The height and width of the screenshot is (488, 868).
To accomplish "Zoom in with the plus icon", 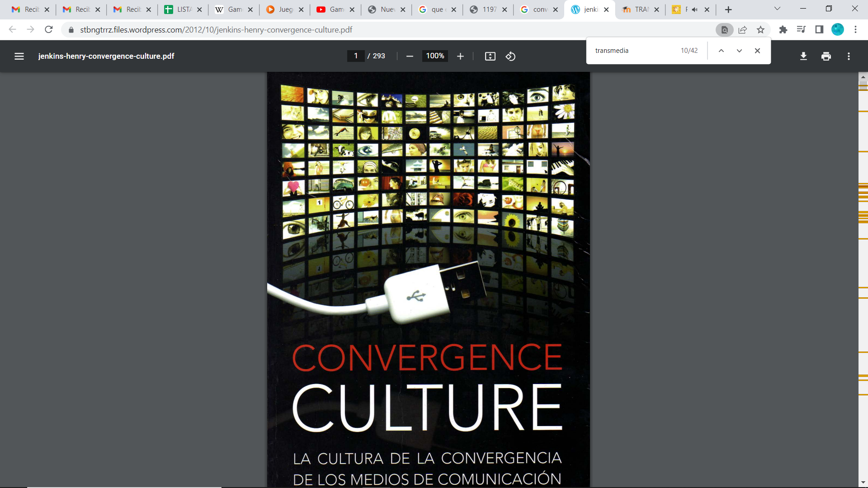I will [460, 56].
